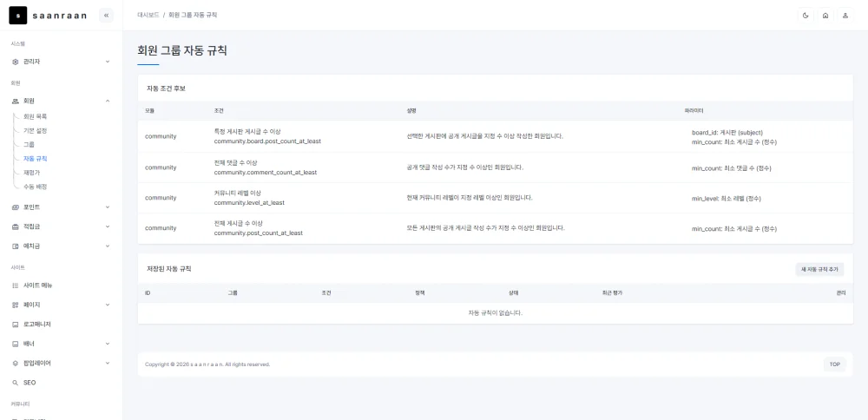
Task: Click the 배너 image icon in the sidebar
Action: [16, 344]
